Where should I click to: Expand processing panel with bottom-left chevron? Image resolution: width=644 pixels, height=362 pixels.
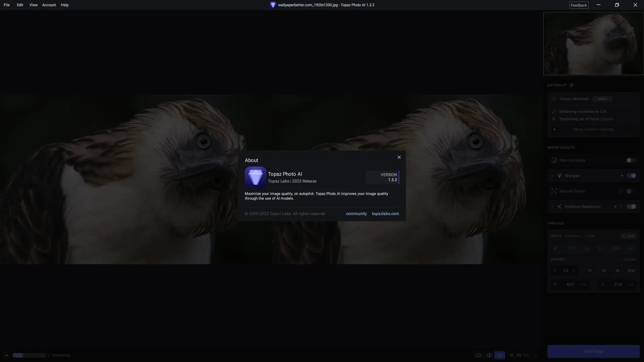click(x=6, y=355)
